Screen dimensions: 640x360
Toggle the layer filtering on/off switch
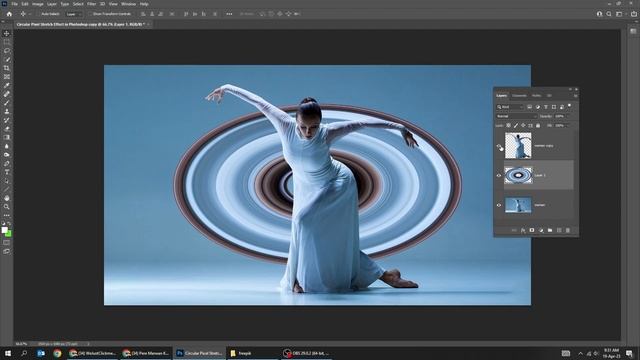[569, 106]
